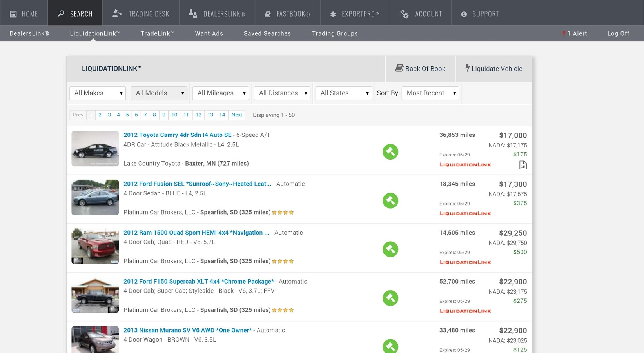Open condition report icon for Toyota Camry

[x=523, y=165]
